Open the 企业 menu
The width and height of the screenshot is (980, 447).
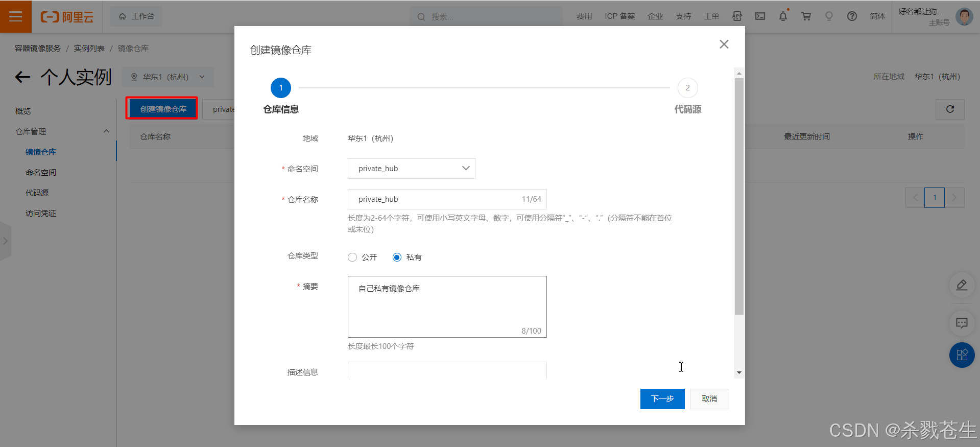coord(655,16)
